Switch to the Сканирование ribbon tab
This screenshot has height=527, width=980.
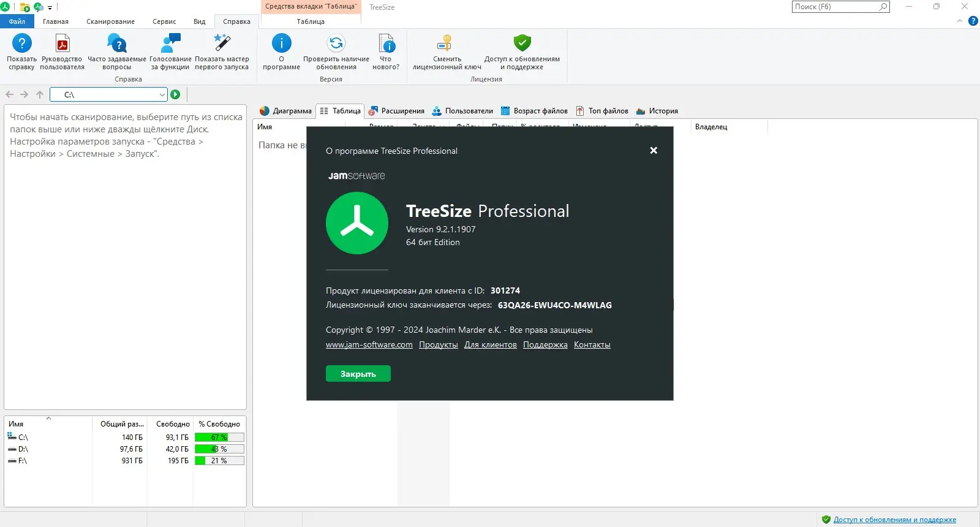pyautogui.click(x=110, y=21)
